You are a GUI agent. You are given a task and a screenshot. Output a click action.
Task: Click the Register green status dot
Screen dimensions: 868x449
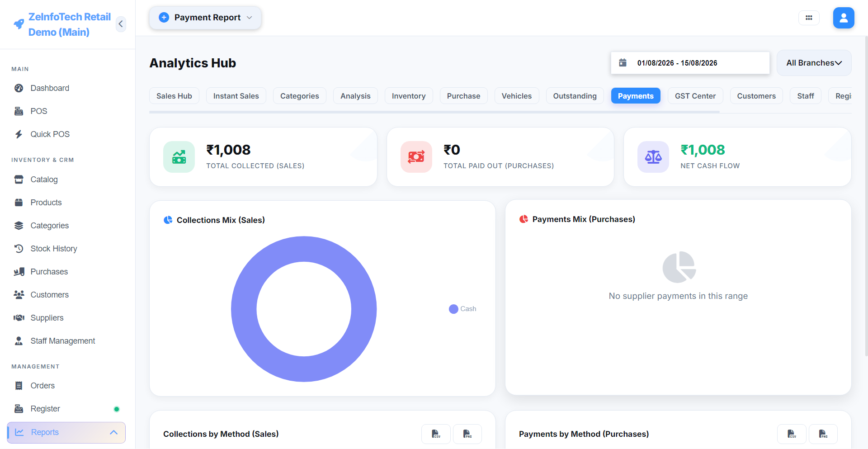[117, 409]
